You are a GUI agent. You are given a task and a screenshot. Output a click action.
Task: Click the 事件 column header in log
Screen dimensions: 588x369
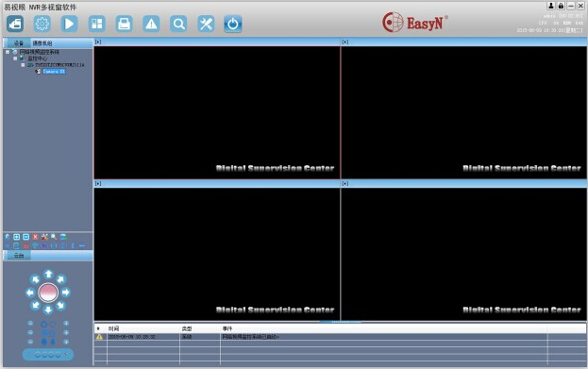coord(227,328)
